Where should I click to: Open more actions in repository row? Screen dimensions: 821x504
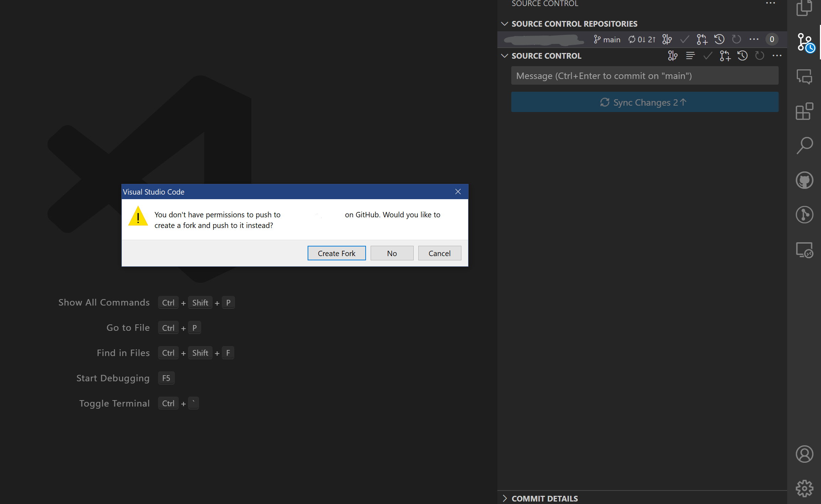(x=754, y=39)
